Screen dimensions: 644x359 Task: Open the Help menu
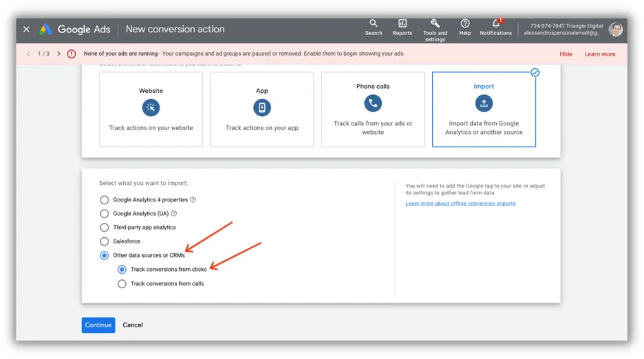tap(465, 27)
